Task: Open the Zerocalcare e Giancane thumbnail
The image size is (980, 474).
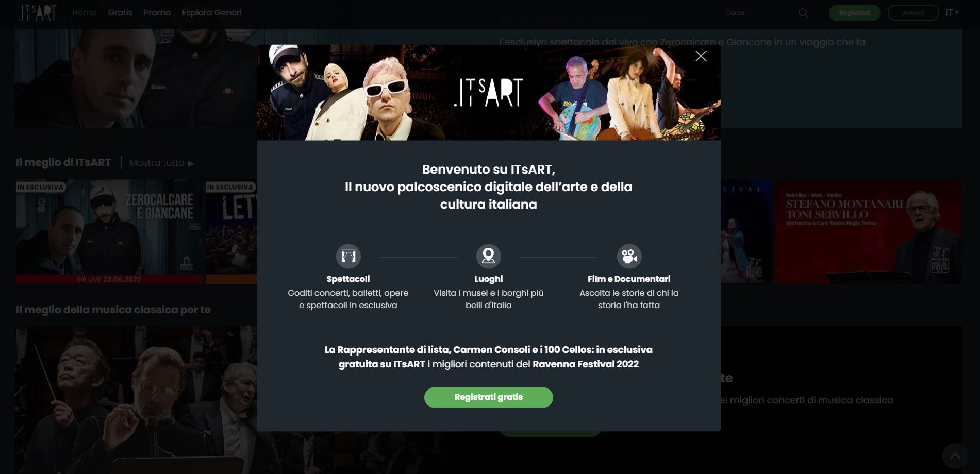Action: 109,231
